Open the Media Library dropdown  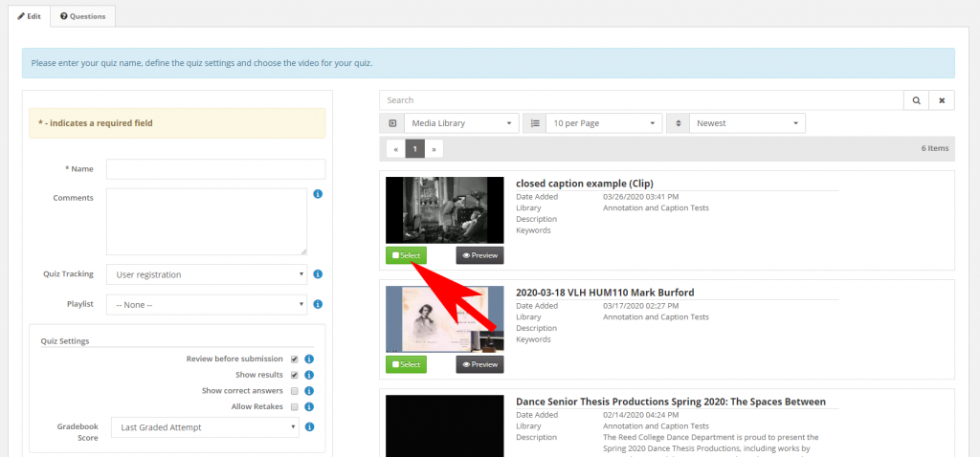(x=462, y=123)
